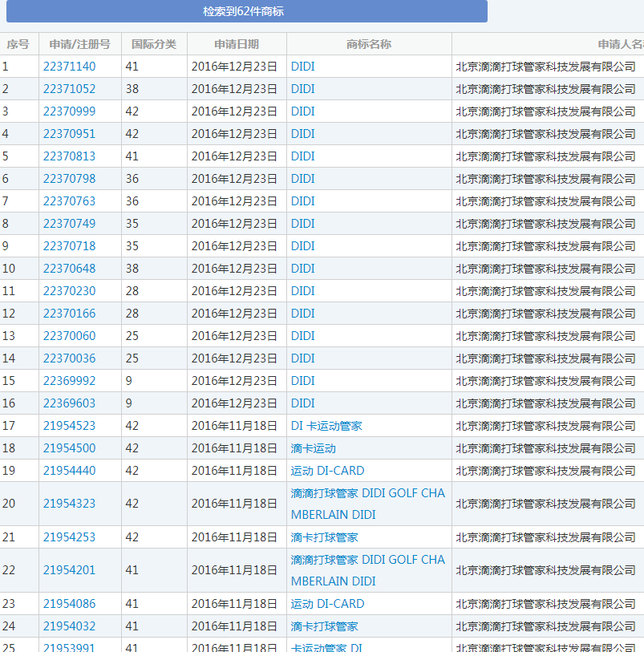Click the 国际分类 column header
This screenshot has height=652, width=644.
(x=154, y=44)
